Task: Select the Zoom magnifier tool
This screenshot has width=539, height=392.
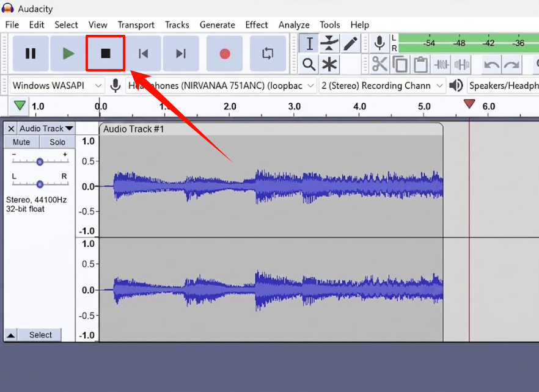Action: [309, 64]
